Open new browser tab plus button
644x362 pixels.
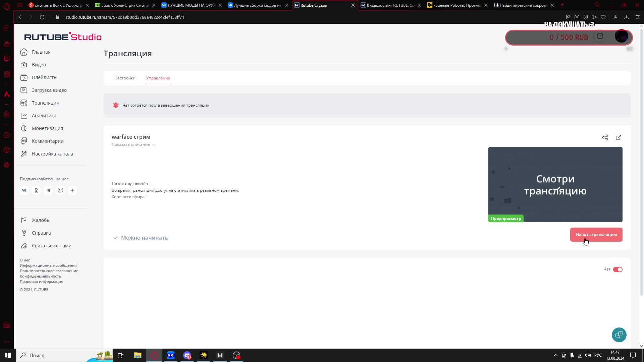(562, 5)
